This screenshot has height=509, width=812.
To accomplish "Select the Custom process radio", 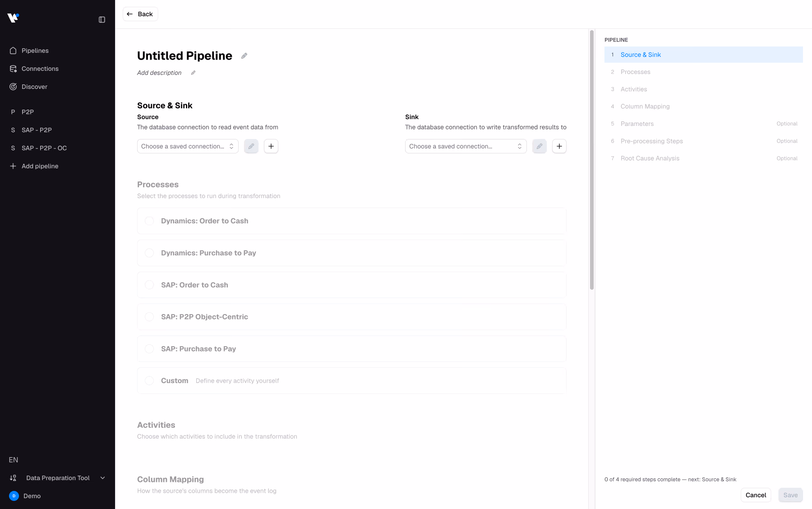I will [149, 381].
